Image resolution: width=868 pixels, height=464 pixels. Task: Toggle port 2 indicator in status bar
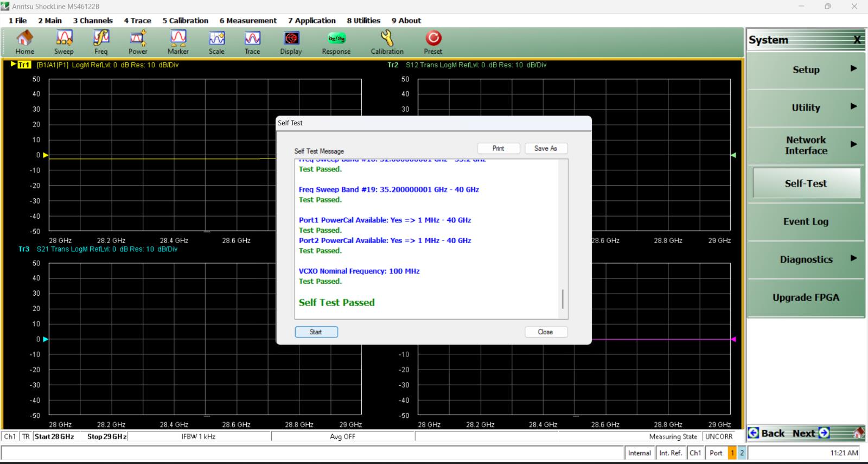click(742, 453)
